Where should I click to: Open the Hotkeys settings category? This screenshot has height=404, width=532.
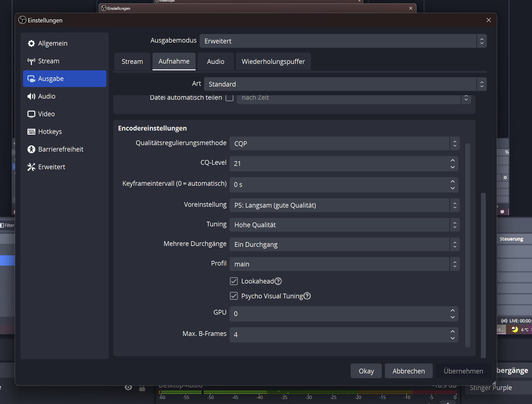tap(64, 132)
